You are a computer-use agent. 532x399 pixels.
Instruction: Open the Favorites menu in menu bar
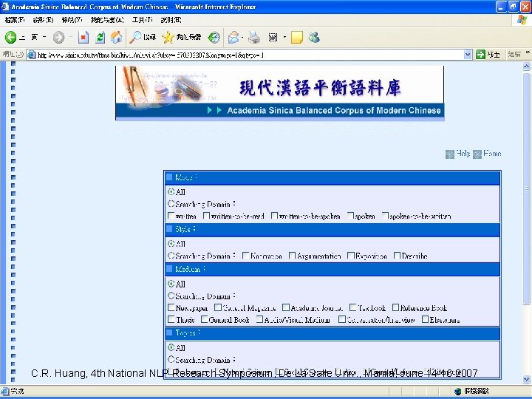tap(107, 20)
